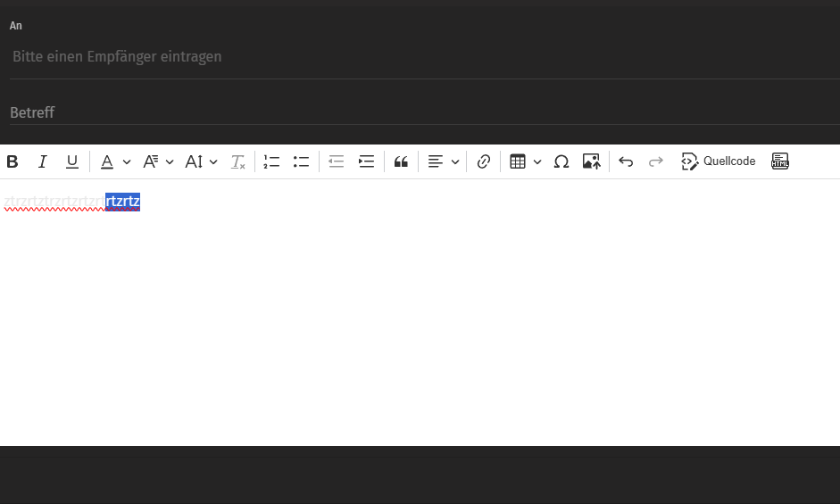Screen dimensions: 840x504
Task: Open the font size dropdown
Action: click(212, 161)
